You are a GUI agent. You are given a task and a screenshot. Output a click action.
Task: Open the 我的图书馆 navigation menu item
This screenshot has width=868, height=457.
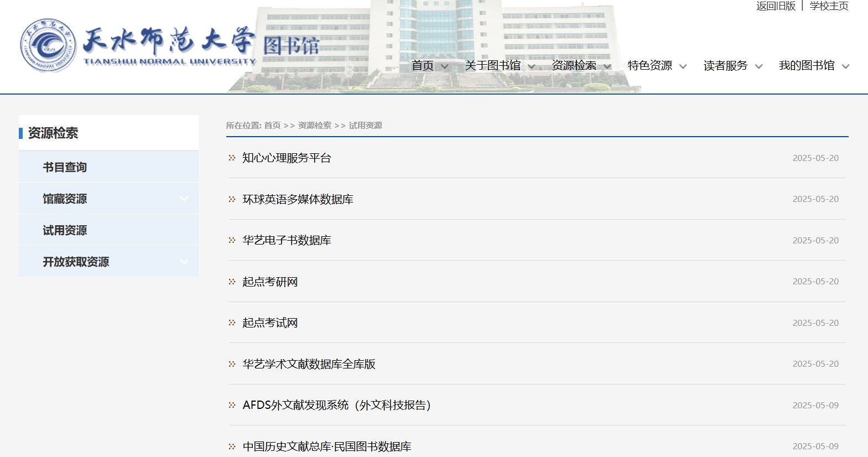[807, 66]
